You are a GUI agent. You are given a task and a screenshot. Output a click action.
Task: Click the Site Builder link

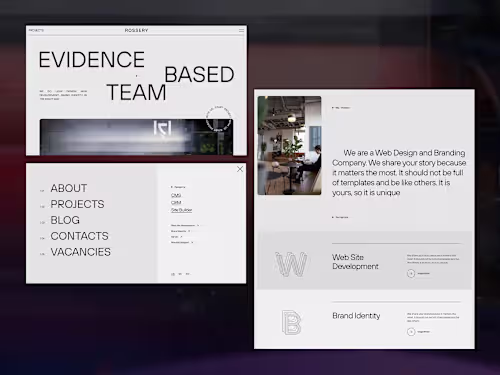point(181,210)
